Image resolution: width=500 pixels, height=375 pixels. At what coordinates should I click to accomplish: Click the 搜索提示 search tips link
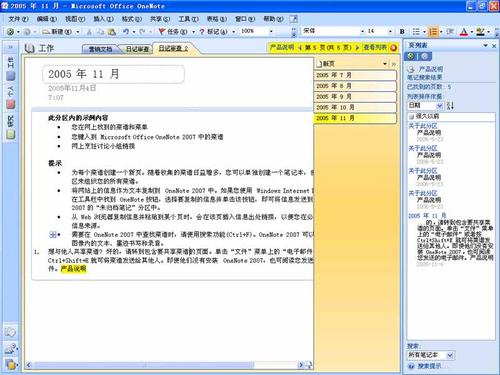pyautogui.click(x=429, y=366)
